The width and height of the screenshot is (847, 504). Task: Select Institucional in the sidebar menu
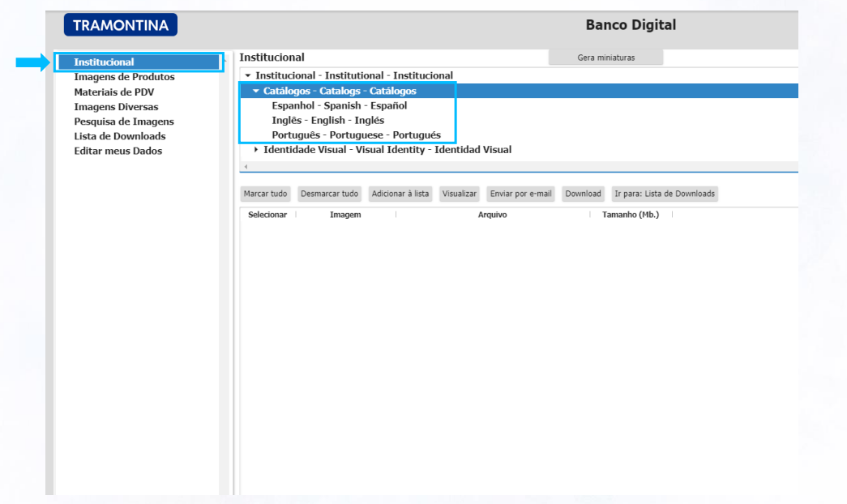139,62
